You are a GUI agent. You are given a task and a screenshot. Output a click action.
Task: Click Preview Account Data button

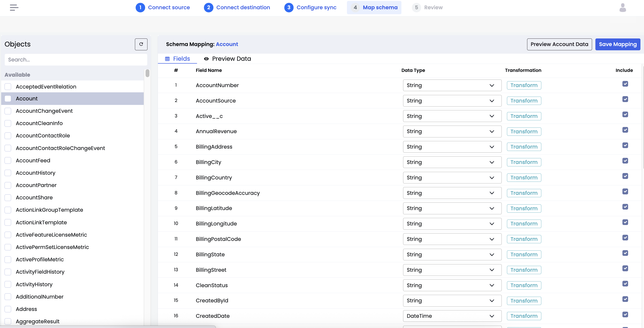(x=559, y=44)
